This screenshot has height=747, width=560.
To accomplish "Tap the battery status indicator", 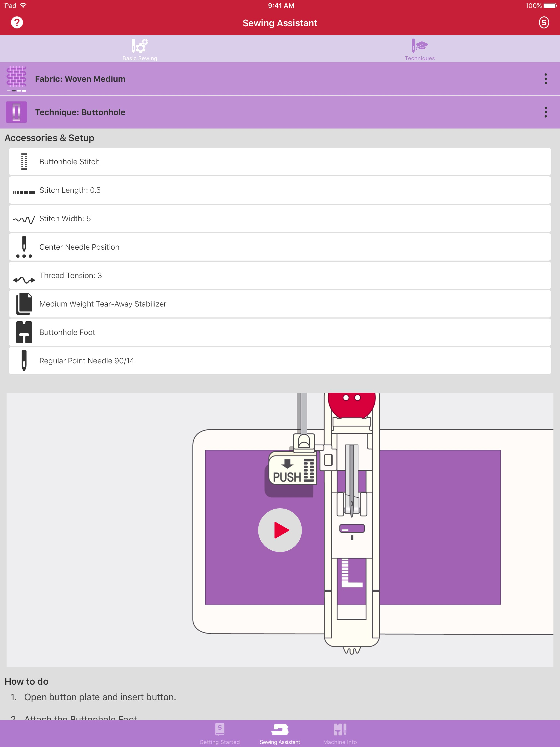I will point(550,5).
